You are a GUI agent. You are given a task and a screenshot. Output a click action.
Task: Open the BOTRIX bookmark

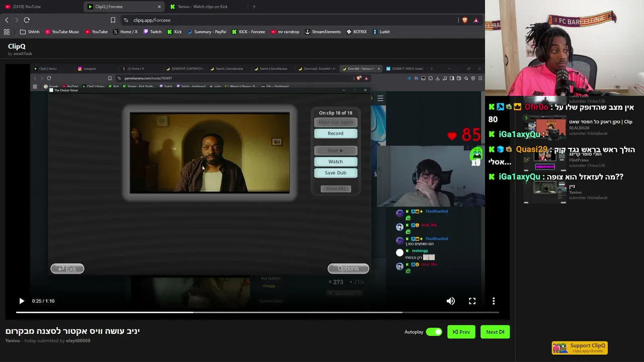(x=357, y=32)
